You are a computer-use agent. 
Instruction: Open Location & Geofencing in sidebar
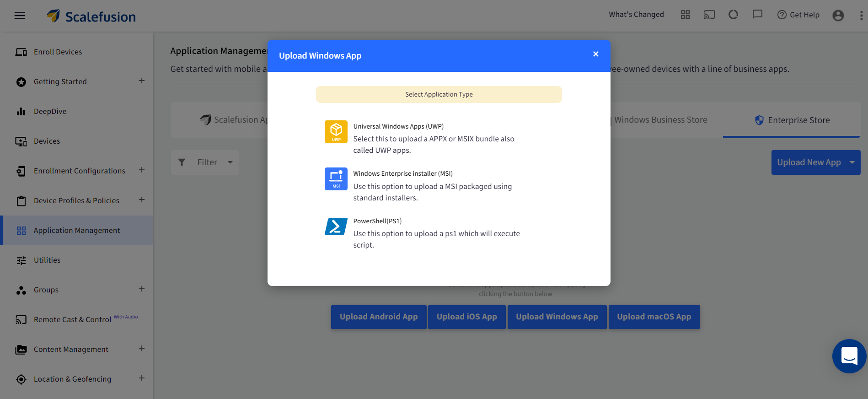click(72, 379)
